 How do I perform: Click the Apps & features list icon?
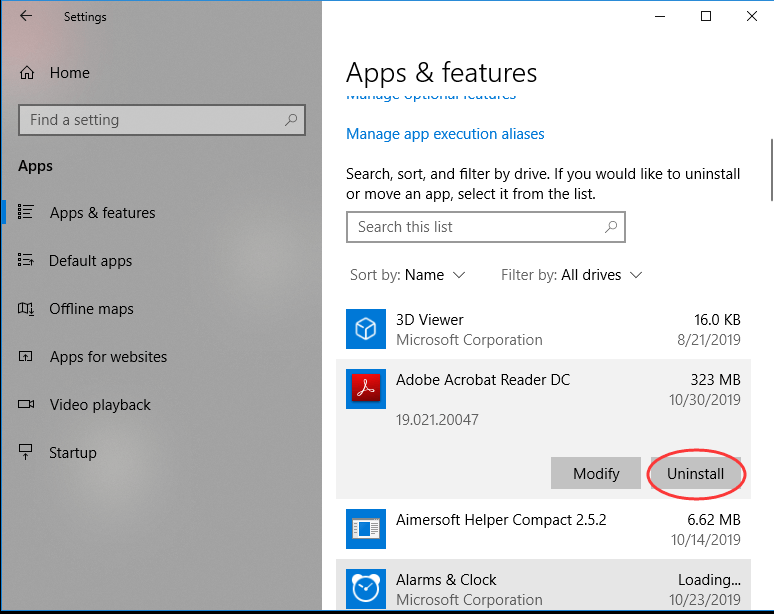pos(26,212)
